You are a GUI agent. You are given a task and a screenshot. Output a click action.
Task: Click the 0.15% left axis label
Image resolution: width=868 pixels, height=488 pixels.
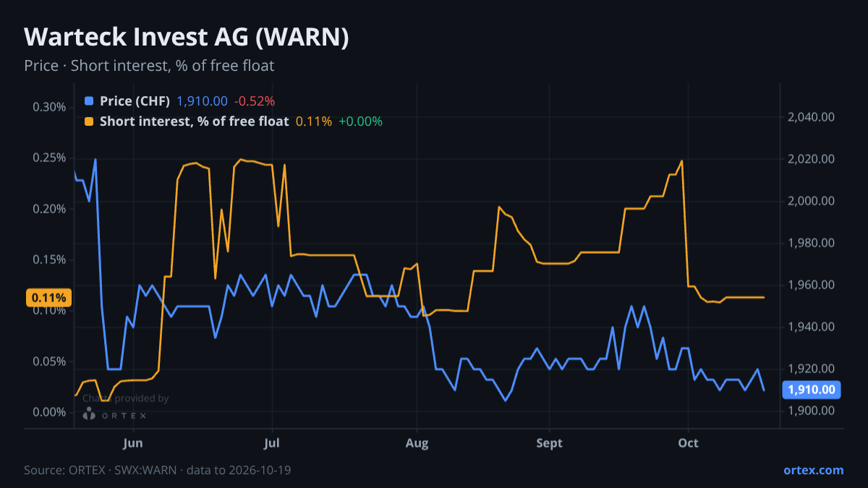coord(49,260)
